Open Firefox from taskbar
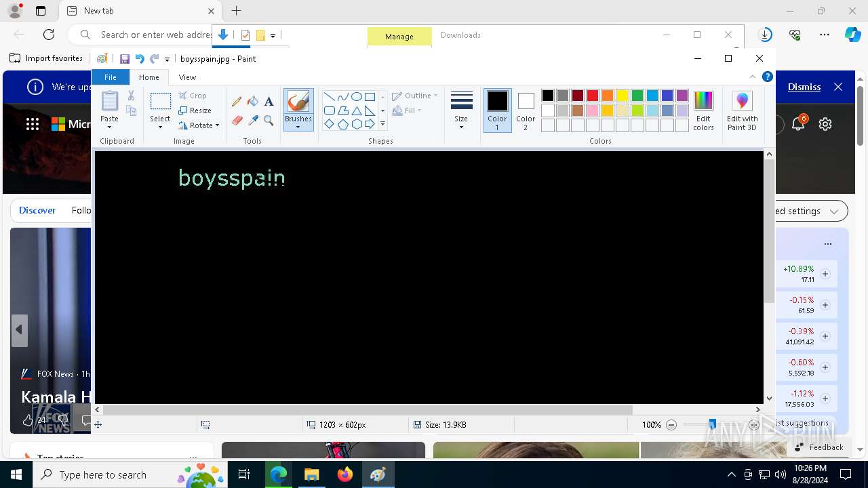 coord(345,474)
